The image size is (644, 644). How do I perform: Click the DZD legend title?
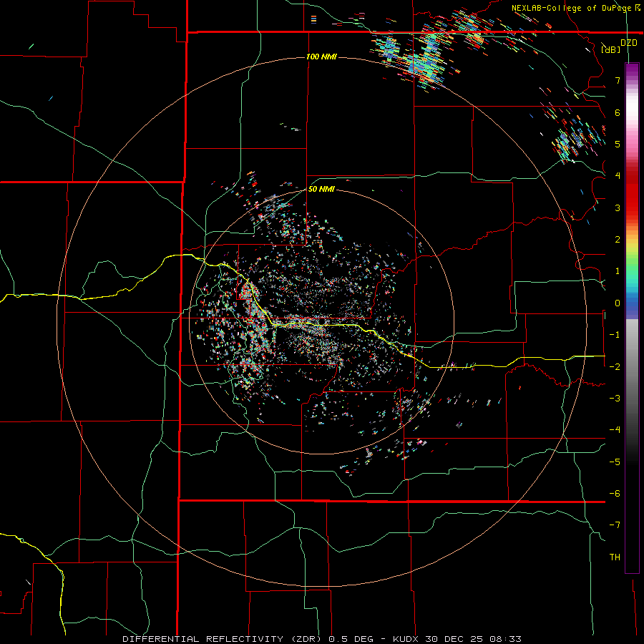pyautogui.click(x=629, y=42)
